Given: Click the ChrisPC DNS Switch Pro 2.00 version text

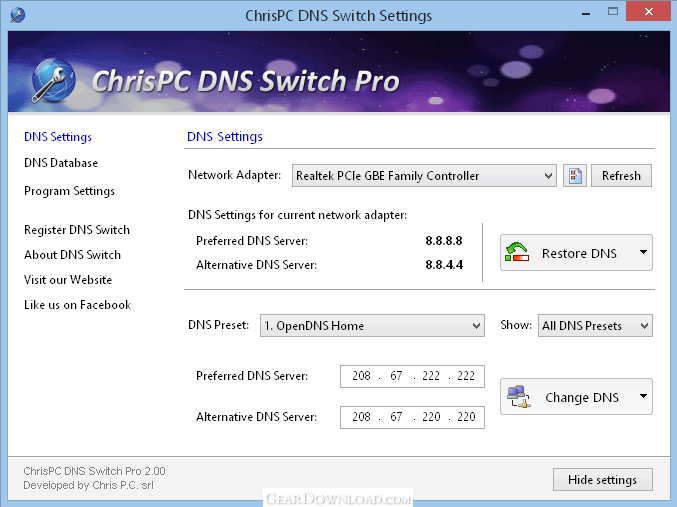Looking at the screenshot, I should [95, 471].
